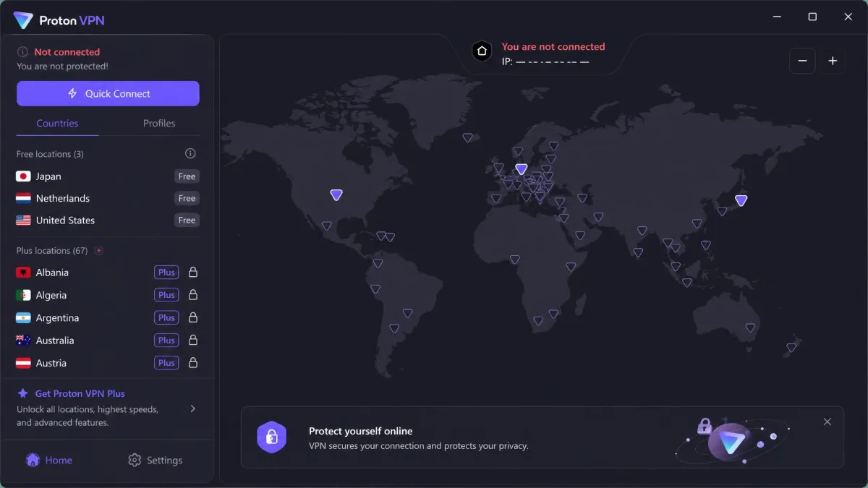Click the plus badge beside Plus locations
This screenshot has width=868, height=488.
pyautogui.click(x=99, y=251)
